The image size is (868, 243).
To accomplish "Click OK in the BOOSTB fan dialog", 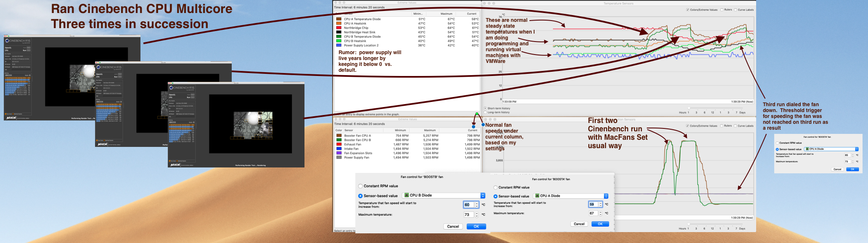I will pos(476,226).
